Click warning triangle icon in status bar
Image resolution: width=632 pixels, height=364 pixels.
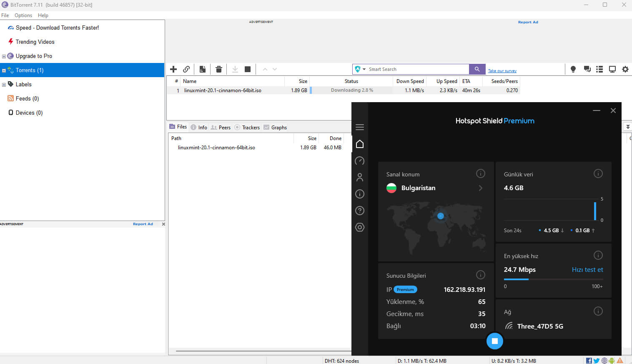pyautogui.click(x=620, y=361)
